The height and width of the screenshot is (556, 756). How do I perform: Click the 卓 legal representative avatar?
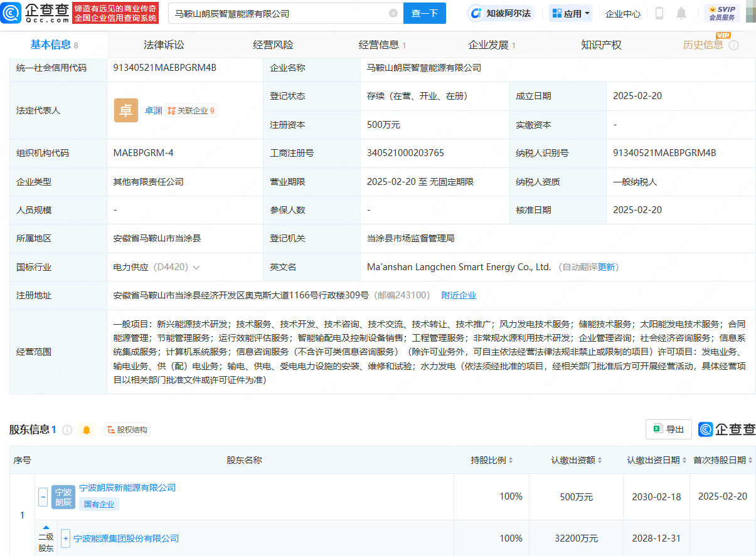pos(126,110)
